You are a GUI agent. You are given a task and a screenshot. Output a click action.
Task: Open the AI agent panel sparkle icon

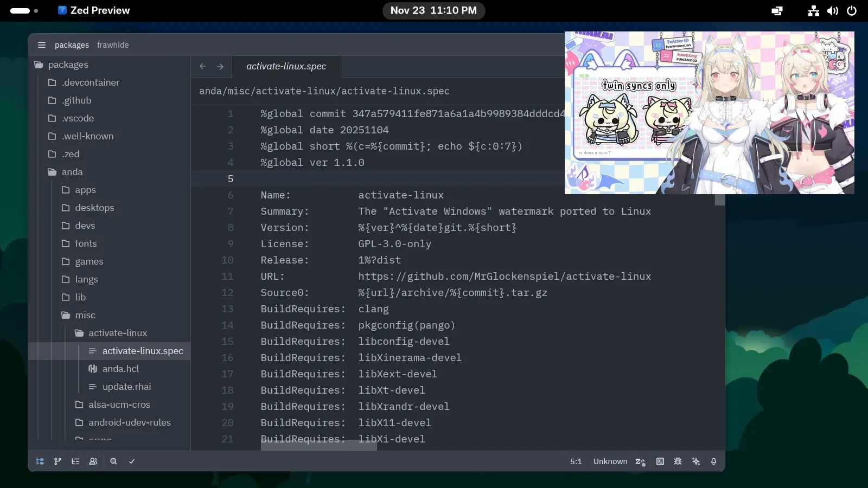click(696, 461)
